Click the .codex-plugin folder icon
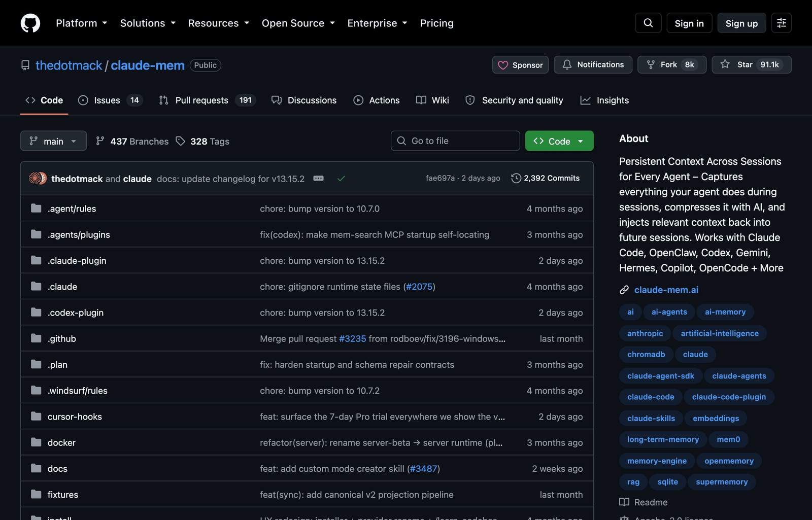 pyautogui.click(x=36, y=313)
